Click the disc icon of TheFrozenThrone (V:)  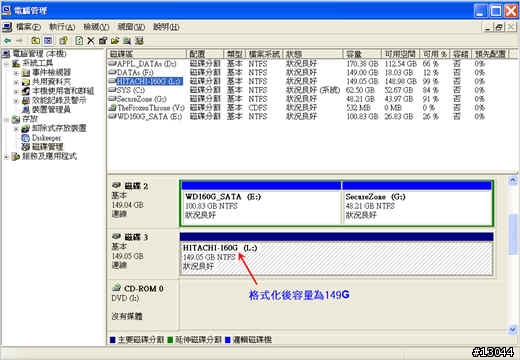point(112,107)
